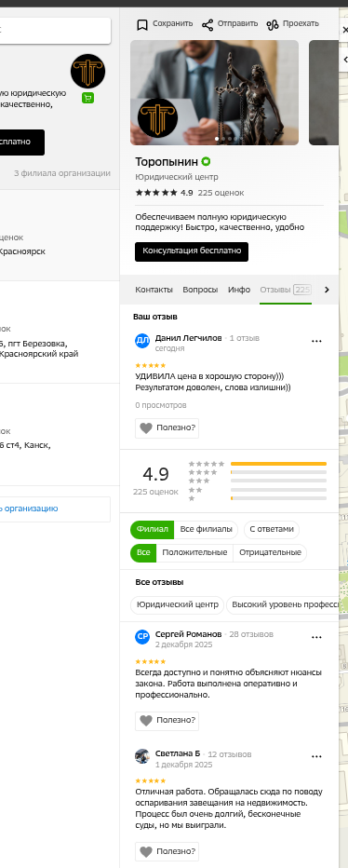Viewport: 348px width, 868px height.
Task: Click the green verified badge next to Торопынин
Action: pyautogui.click(x=207, y=162)
